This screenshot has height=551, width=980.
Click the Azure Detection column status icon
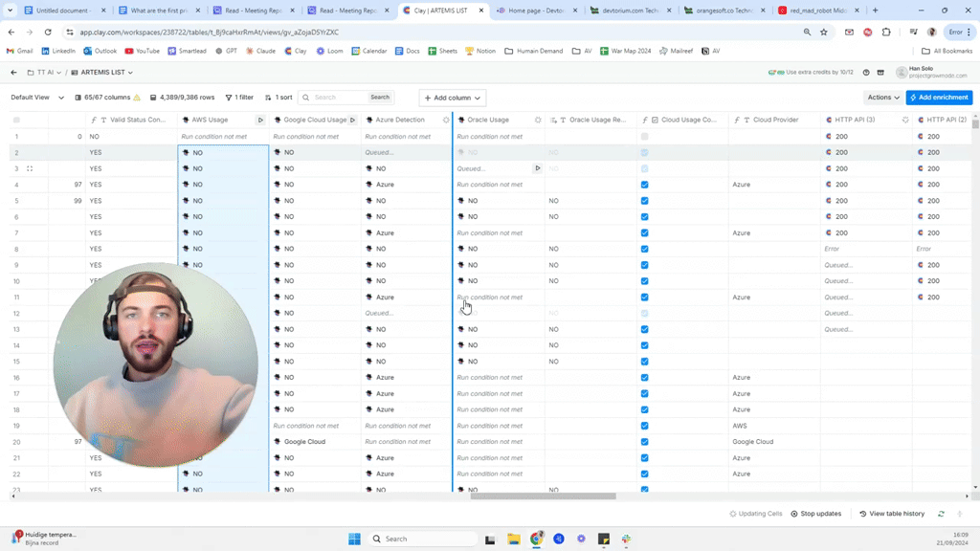(x=446, y=121)
